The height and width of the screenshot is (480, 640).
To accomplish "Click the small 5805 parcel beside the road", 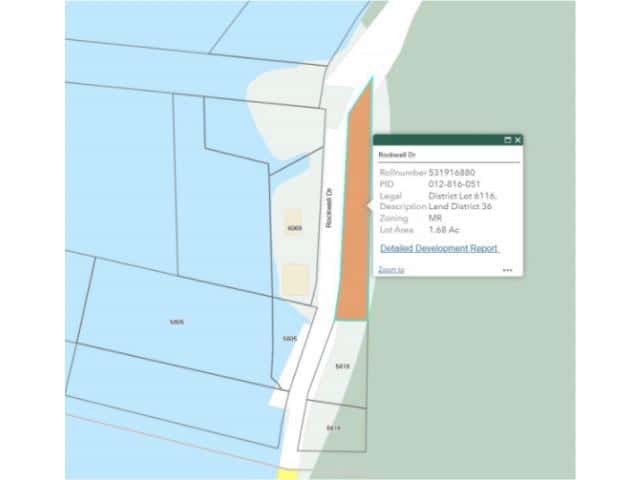I will coord(290,340).
